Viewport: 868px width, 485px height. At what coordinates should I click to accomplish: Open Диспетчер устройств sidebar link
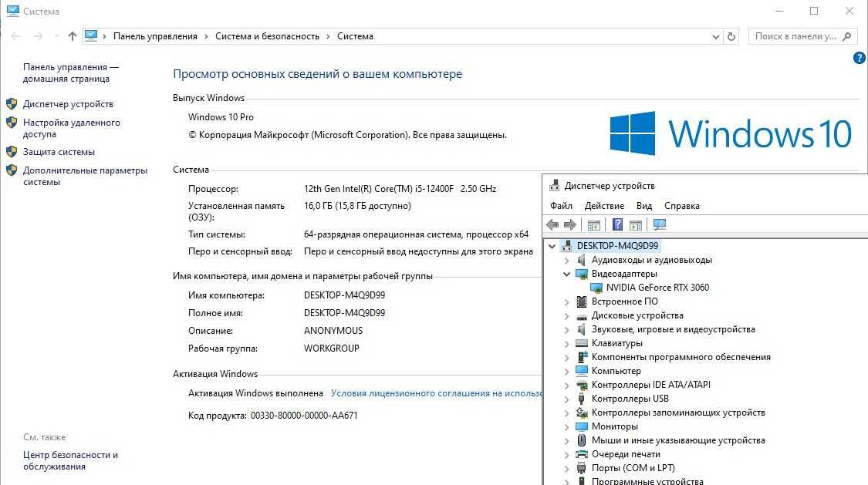click(68, 104)
